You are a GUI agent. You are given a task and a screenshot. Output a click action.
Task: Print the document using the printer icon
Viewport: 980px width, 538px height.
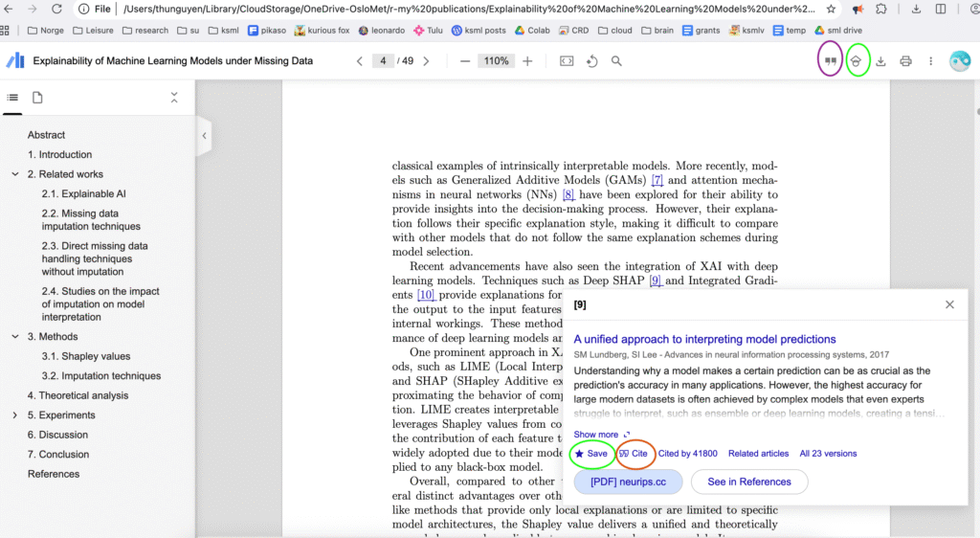[x=905, y=61]
